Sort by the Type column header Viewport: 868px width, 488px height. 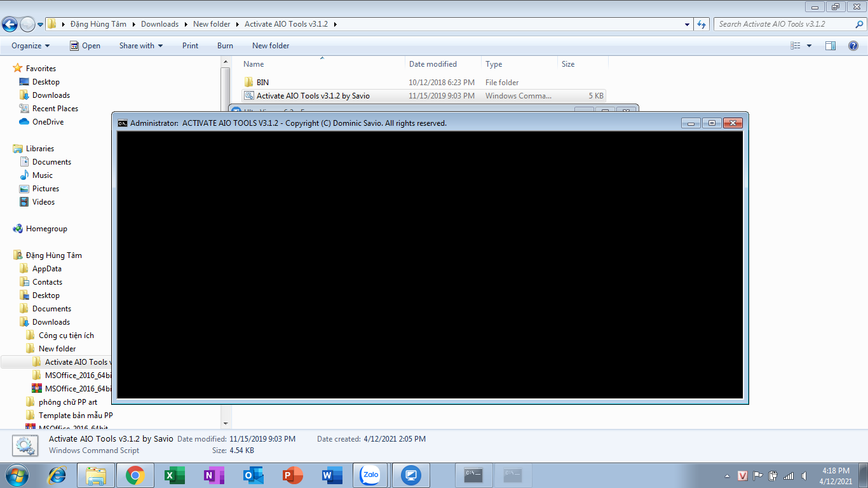[x=494, y=64]
